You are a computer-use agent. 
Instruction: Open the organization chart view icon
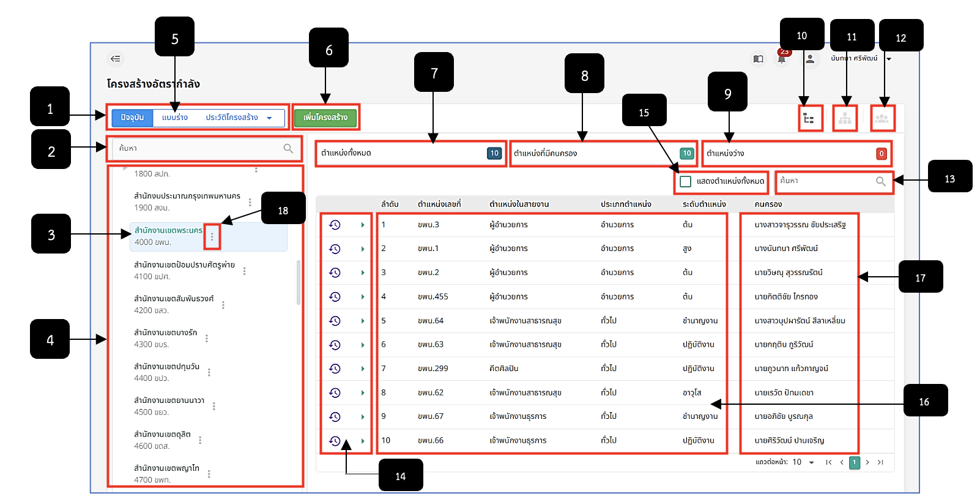click(845, 119)
